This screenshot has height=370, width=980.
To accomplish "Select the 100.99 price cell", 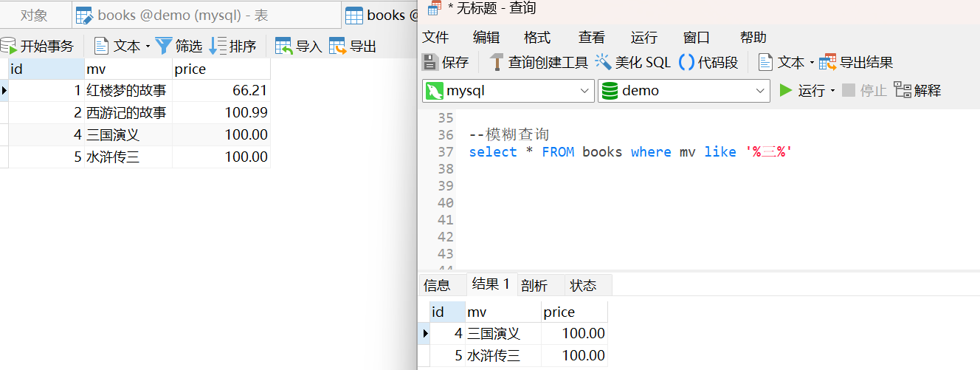I will point(221,113).
